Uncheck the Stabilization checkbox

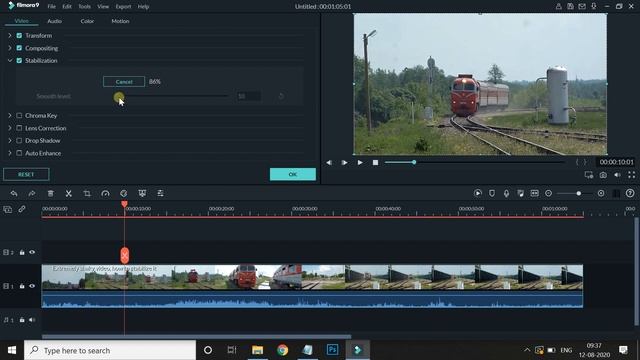(19, 60)
